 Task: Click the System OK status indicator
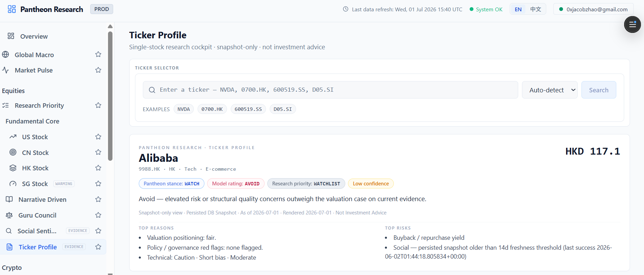coord(486,9)
